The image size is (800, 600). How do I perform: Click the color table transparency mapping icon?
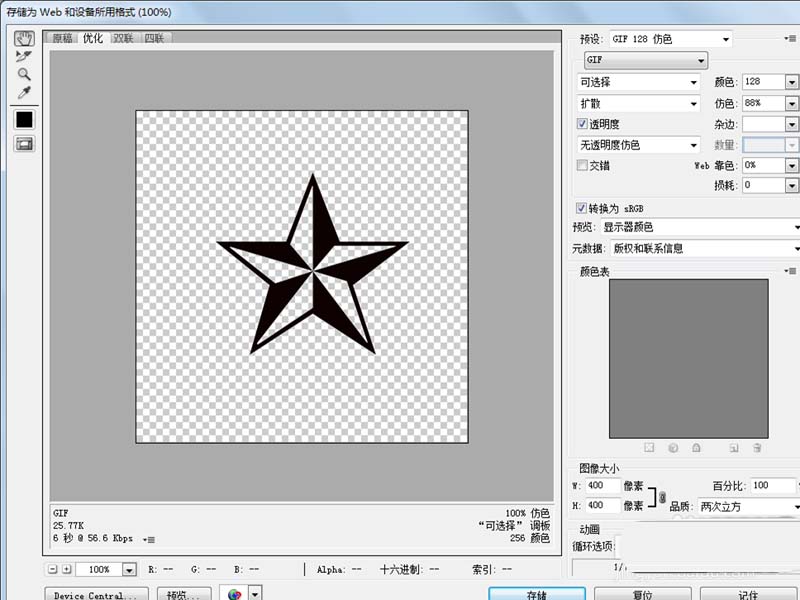[x=649, y=448]
